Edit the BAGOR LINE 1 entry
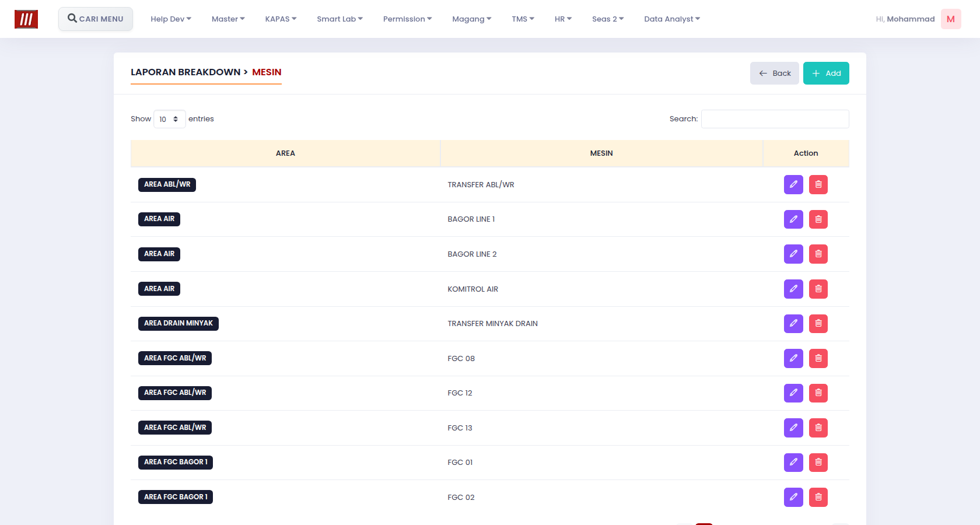 pos(793,219)
